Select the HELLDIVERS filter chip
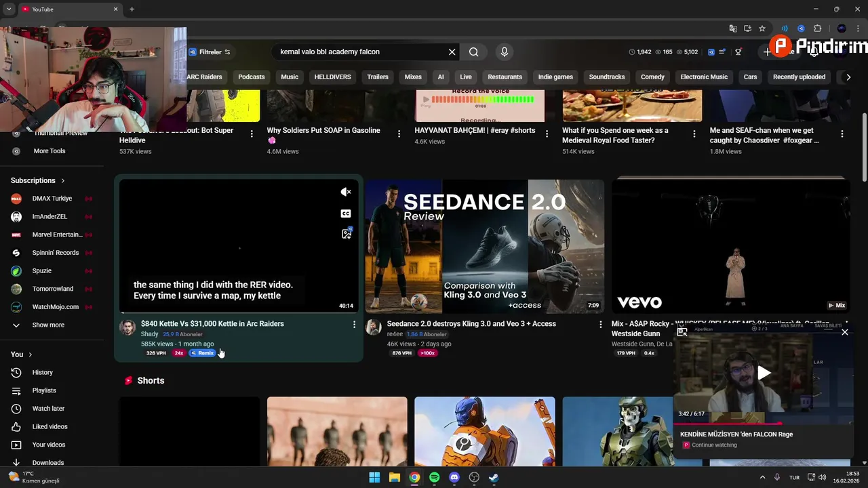Image resolution: width=868 pixels, height=488 pixels. (333, 77)
